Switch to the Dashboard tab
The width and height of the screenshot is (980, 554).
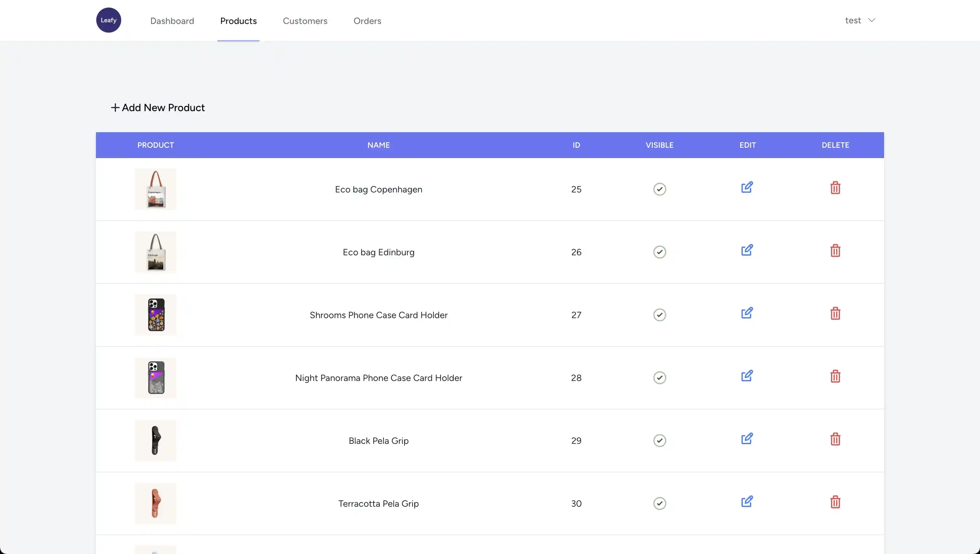172,21
